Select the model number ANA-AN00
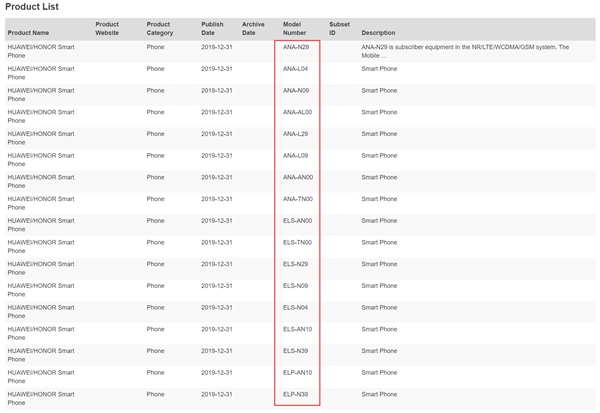 (298, 177)
